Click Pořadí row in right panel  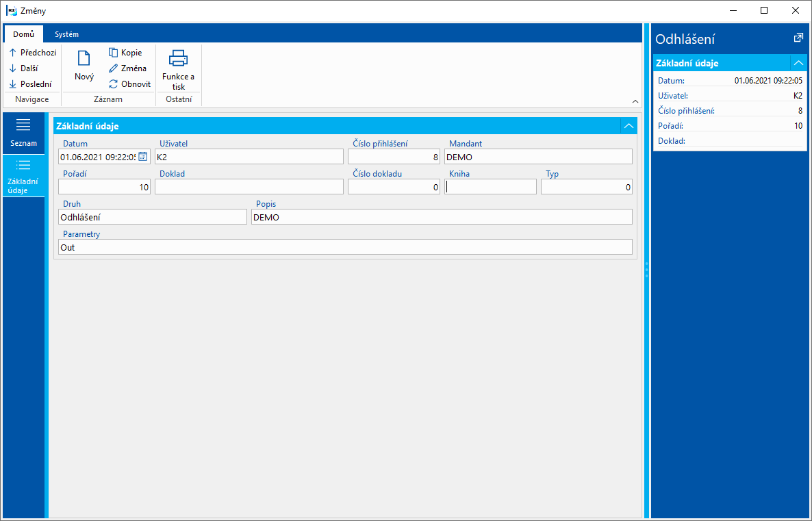(730, 126)
